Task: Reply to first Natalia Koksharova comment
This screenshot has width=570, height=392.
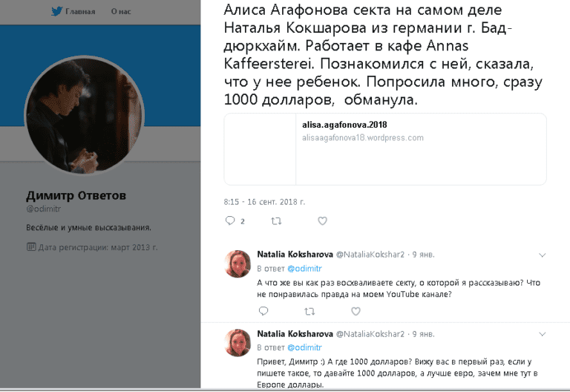Action: (x=263, y=311)
